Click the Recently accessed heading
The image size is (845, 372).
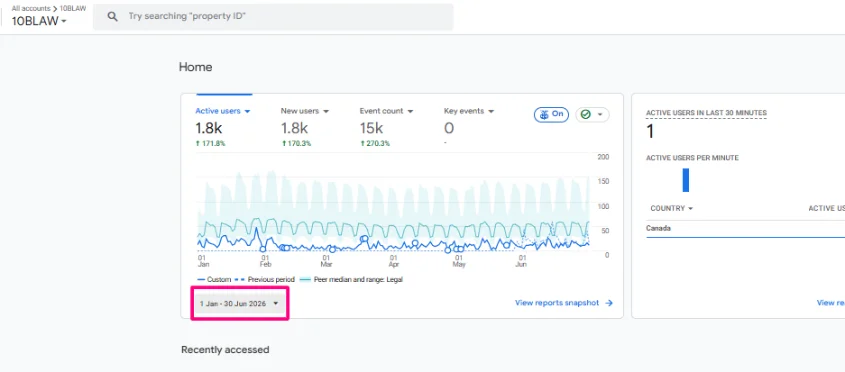click(x=225, y=350)
